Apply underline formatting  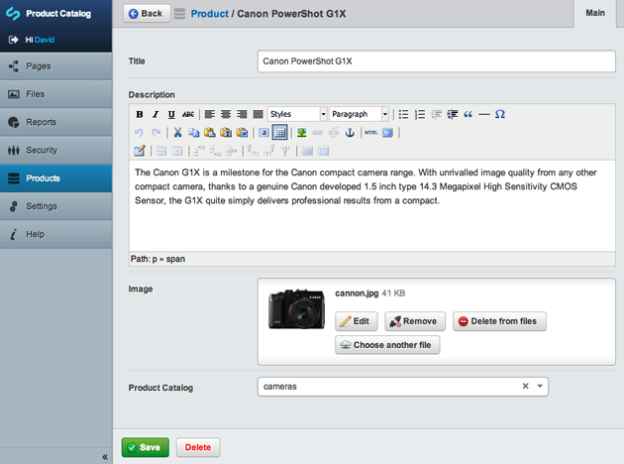click(172, 114)
